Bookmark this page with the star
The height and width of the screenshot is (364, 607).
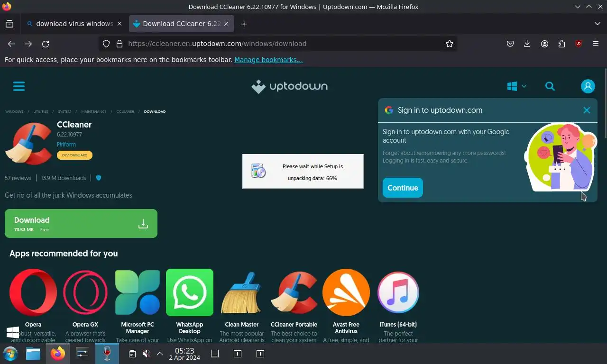point(450,44)
